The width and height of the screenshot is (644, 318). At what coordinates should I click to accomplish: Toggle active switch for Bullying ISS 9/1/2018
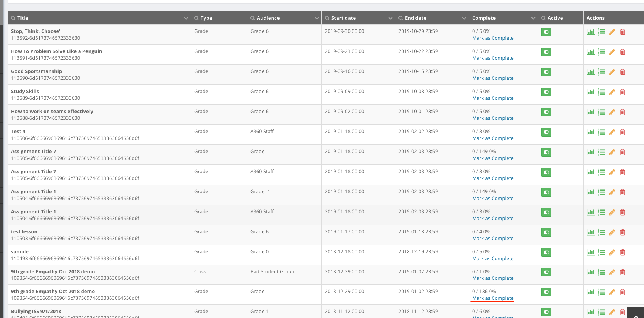click(x=546, y=312)
